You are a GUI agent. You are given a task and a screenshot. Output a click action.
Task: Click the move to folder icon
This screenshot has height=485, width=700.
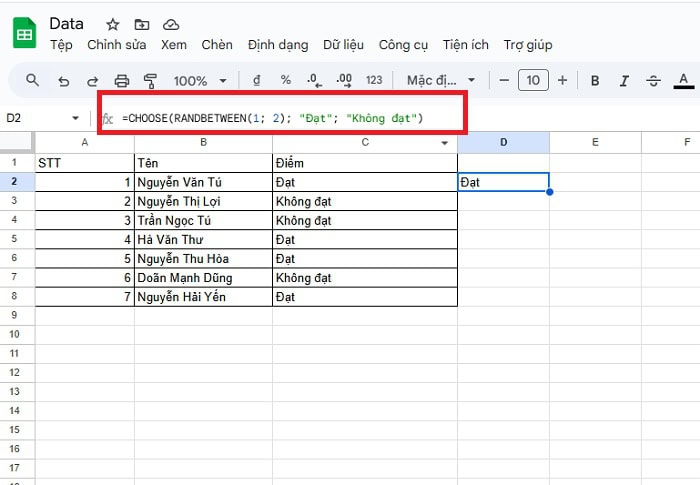coord(141,24)
